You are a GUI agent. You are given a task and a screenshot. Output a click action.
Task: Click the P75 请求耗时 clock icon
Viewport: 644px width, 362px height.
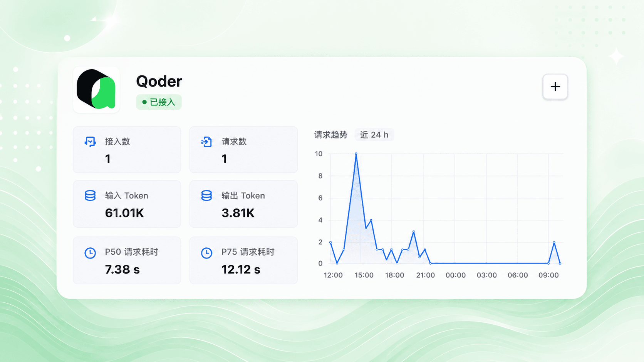206,253
